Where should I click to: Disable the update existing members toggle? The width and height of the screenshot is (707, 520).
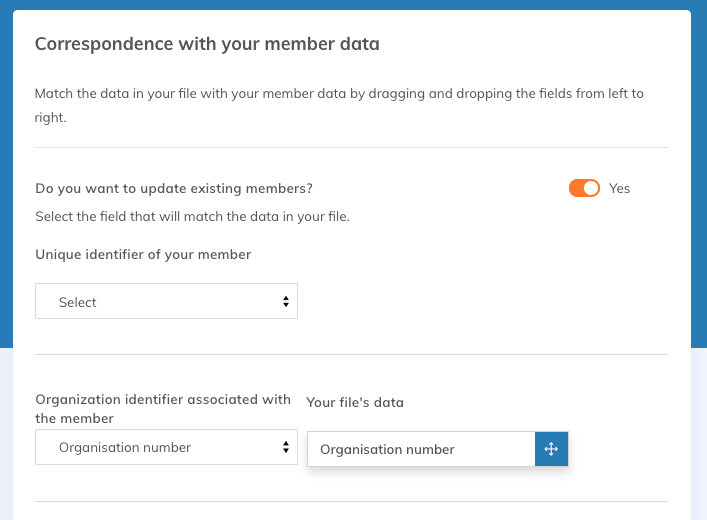click(x=584, y=188)
